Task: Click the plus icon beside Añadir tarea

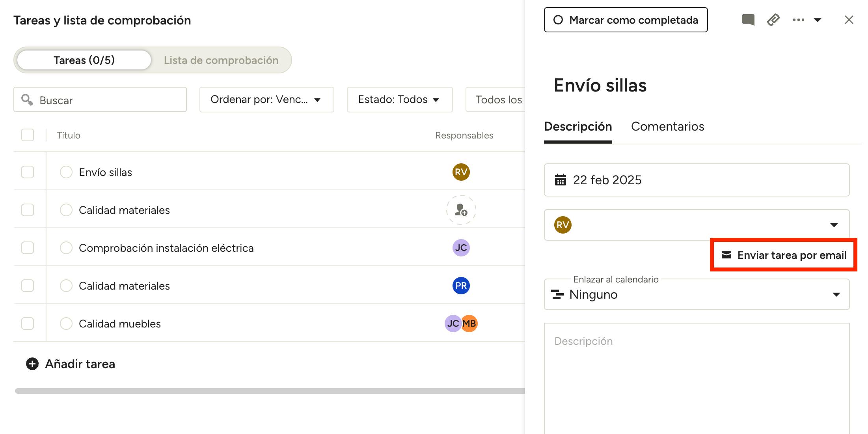Action: (x=32, y=364)
